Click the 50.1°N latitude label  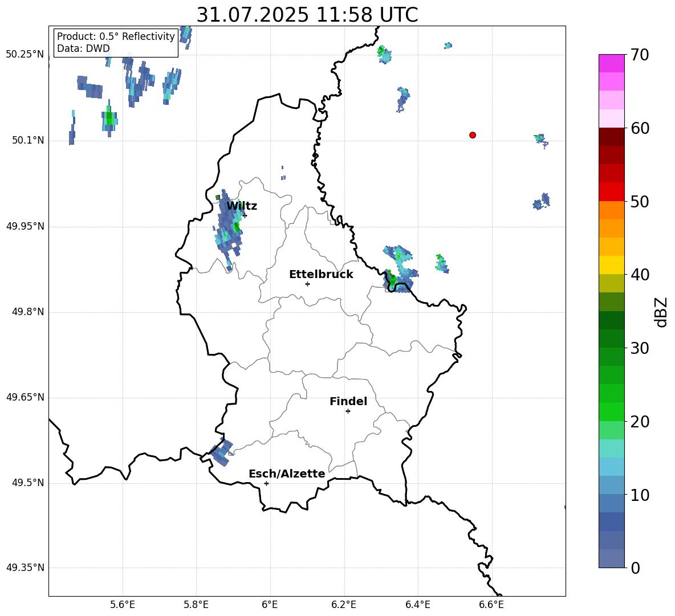(28, 141)
